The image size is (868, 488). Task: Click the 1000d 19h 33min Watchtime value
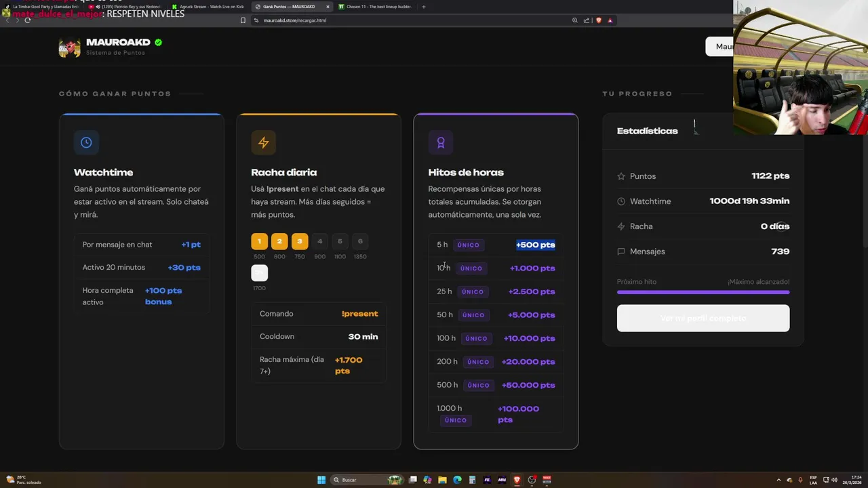click(749, 201)
